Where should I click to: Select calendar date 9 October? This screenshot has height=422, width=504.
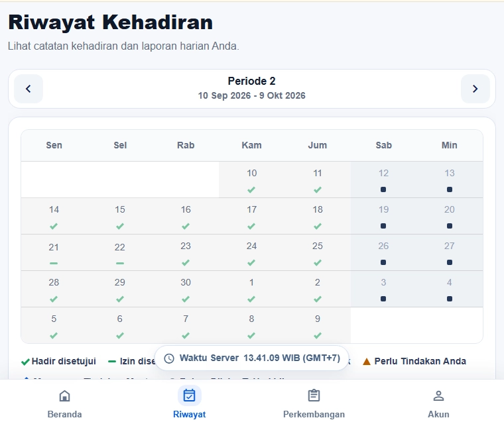click(318, 325)
